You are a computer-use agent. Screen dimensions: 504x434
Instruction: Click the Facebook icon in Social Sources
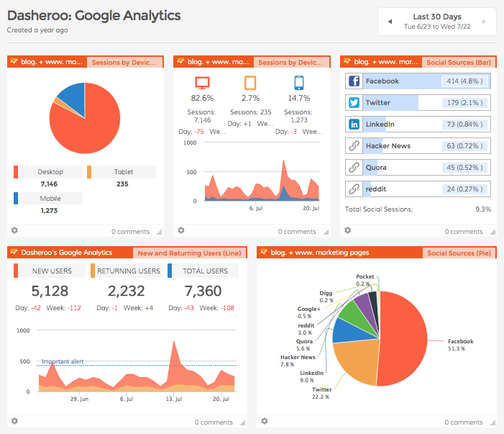tap(354, 81)
